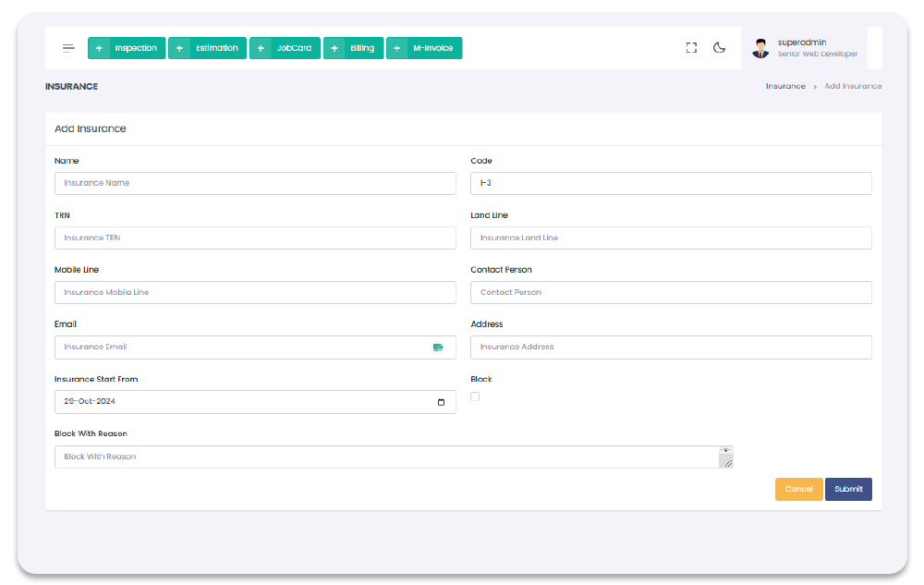Click the Insurance Address field
924x585 pixels.
click(671, 347)
